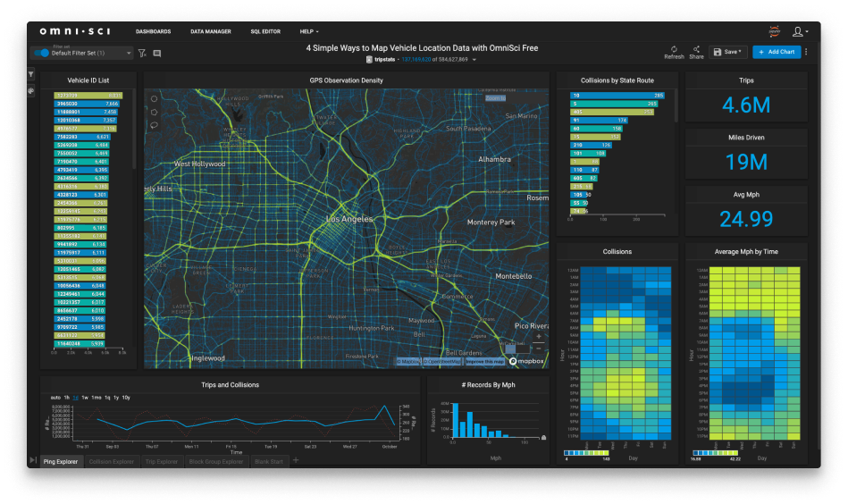Set time binning to 1d

tap(76, 398)
